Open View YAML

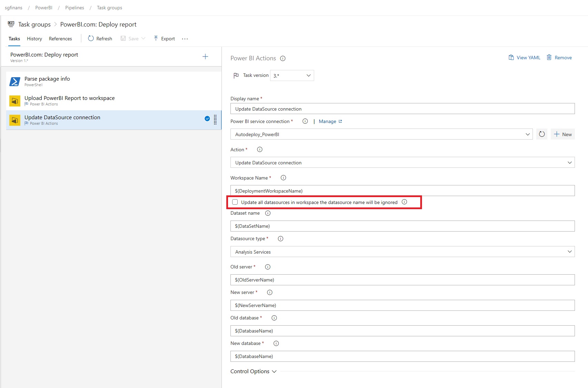click(x=511, y=57)
